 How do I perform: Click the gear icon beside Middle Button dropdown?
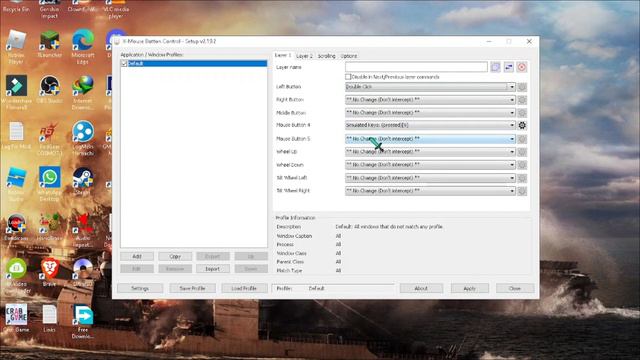point(522,113)
